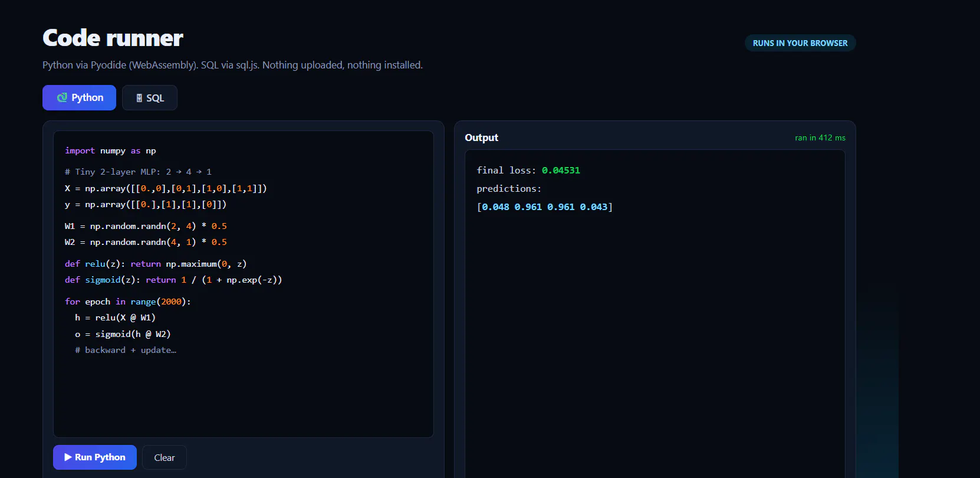Click the 'ran in 412 ms' status text
Screen dimensions: 980x478
click(820, 137)
